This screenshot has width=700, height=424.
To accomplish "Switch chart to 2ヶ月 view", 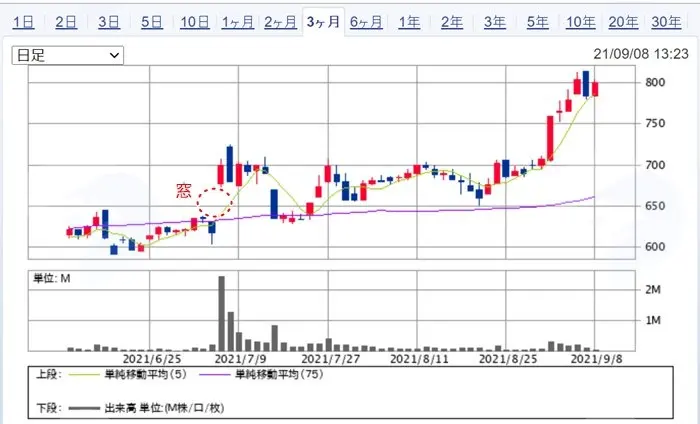I will (280, 22).
